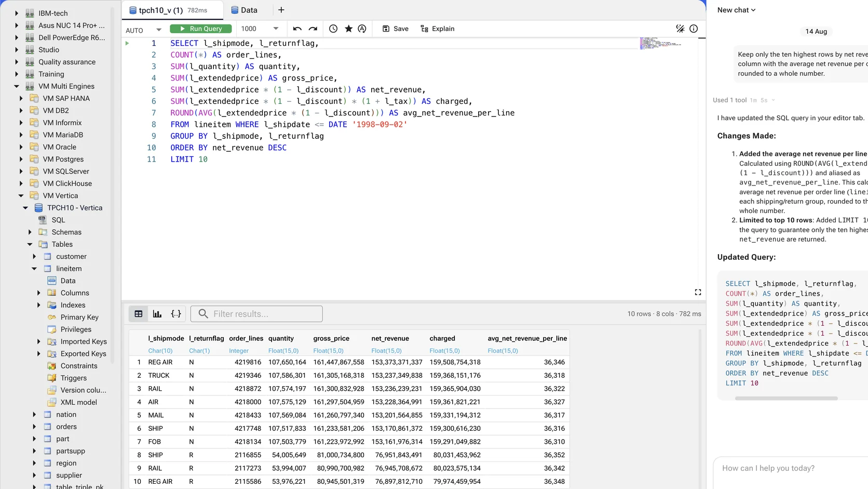Expand the Schemas node
Image resolution: width=868 pixels, height=489 pixels.
coord(30,232)
